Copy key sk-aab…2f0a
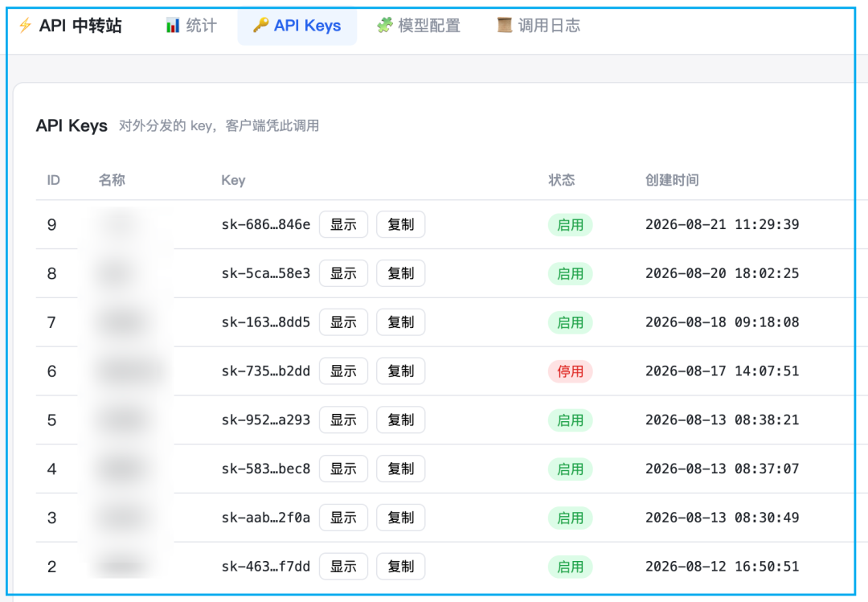This screenshot has height=602, width=868. click(x=401, y=518)
